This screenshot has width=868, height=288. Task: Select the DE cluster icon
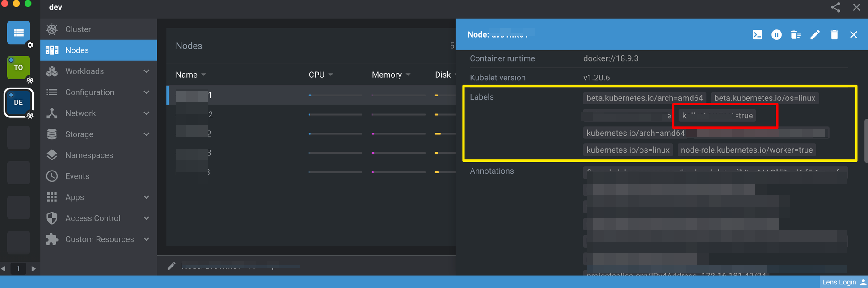pos(18,102)
